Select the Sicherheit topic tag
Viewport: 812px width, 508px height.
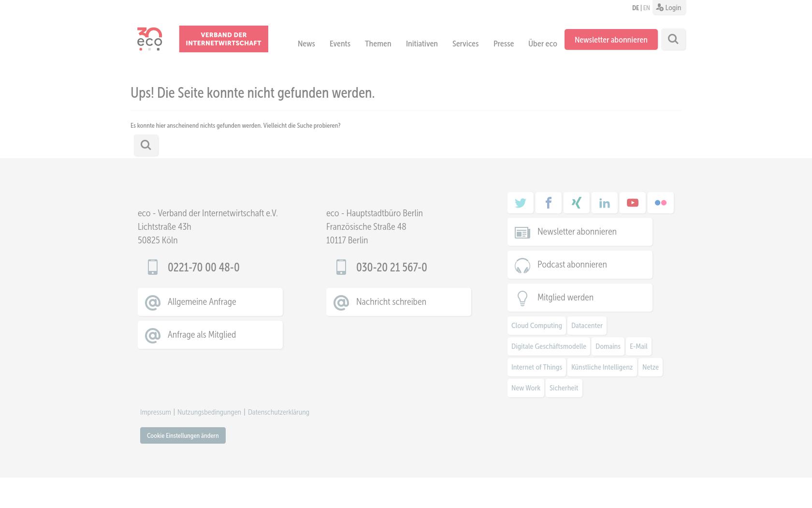(x=564, y=388)
